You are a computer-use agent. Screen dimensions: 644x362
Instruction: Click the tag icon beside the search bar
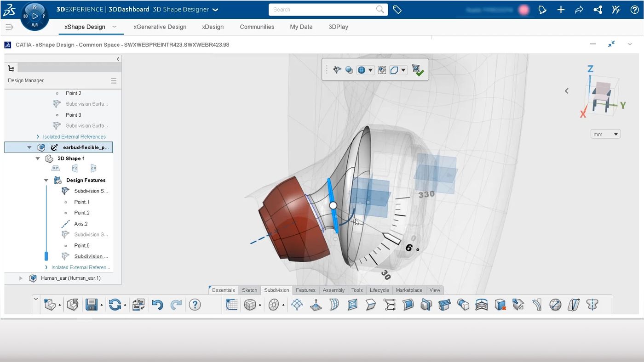tap(397, 9)
